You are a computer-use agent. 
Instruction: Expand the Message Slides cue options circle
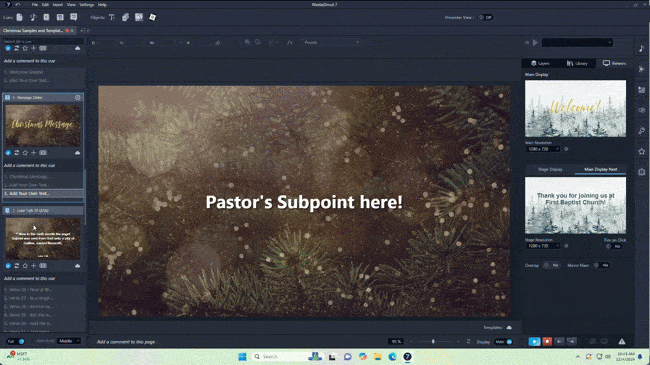(78, 97)
